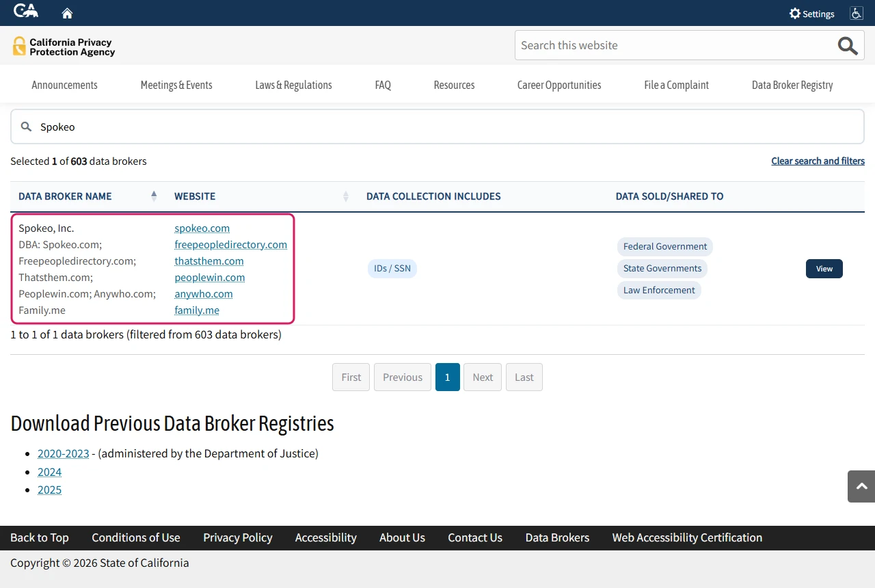Open Laws & Regulations menu
The image size is (875, 588).
(x=293, y=85)
